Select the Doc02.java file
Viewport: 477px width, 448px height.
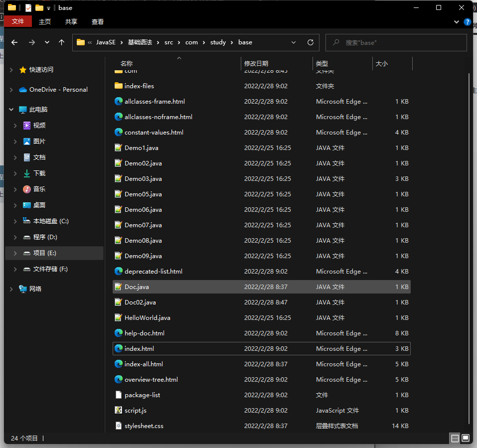click(x=262, y=302)
